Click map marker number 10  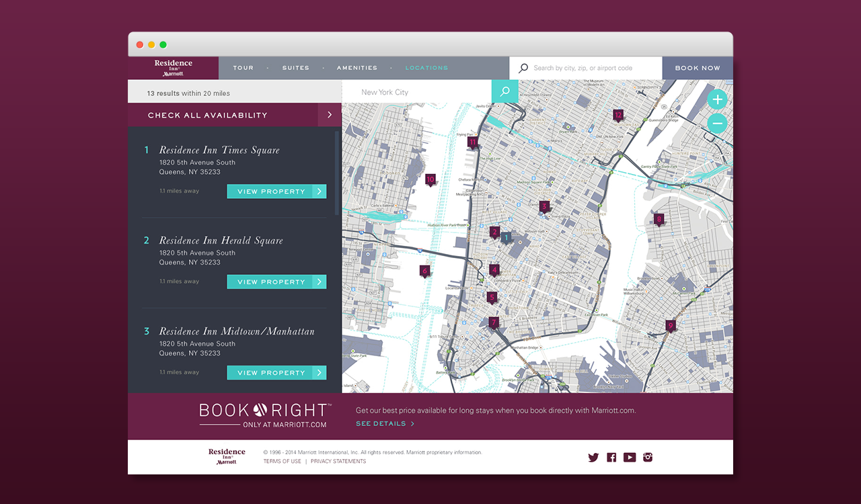click(x=430, y=180)
